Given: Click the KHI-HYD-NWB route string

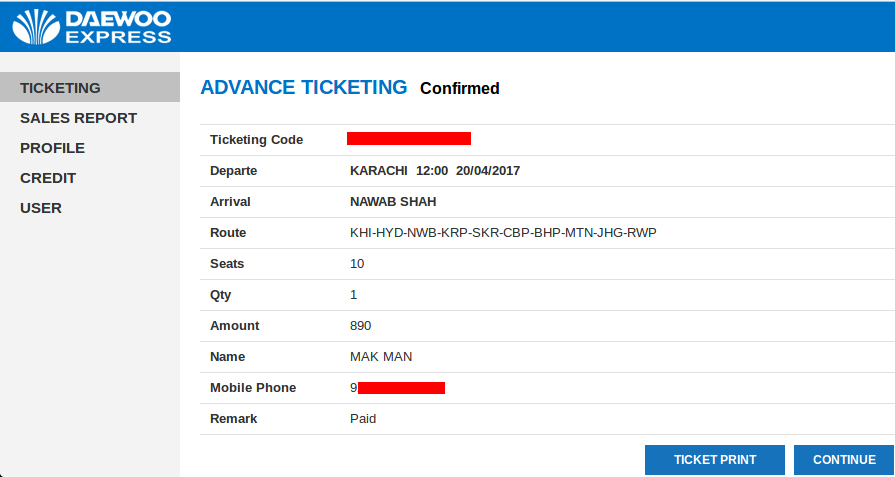Looking at the screenshot, I should click(503, 233).
